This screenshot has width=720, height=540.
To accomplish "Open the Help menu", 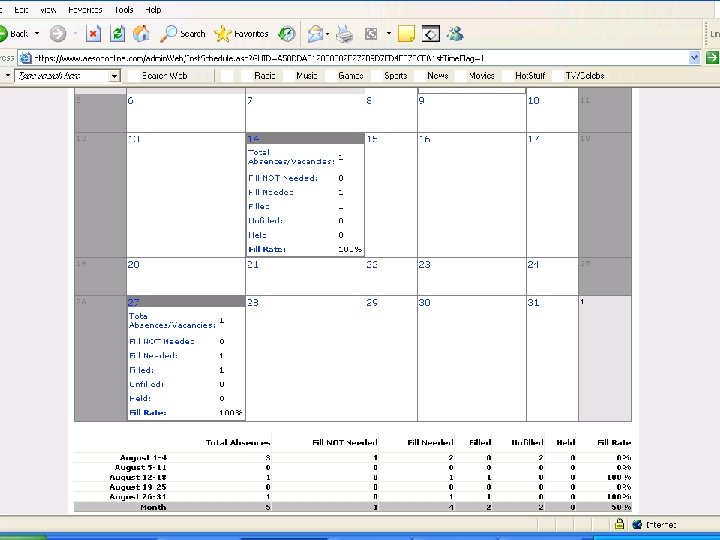I will pyautogui.click(x=154, y=9).
